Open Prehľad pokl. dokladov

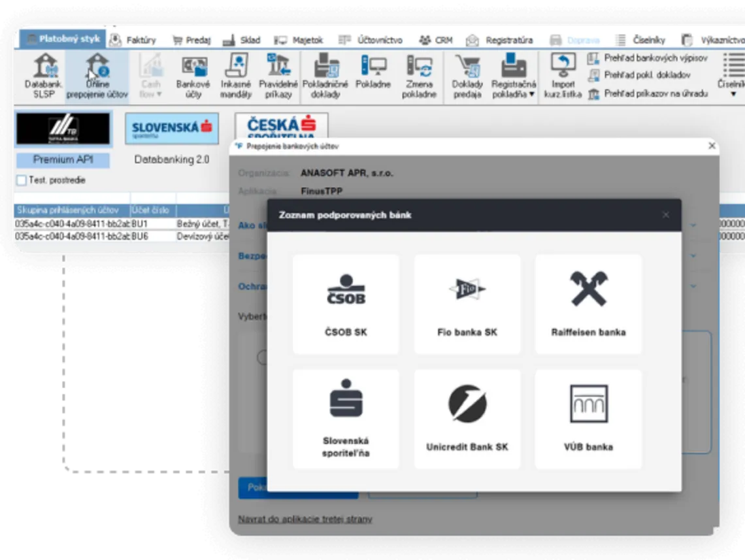[x=640, y=75]
